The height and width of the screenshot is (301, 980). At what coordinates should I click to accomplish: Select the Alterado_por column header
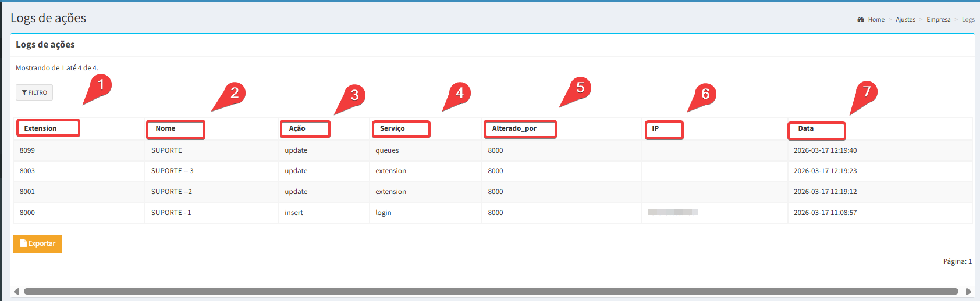[514, 128]
